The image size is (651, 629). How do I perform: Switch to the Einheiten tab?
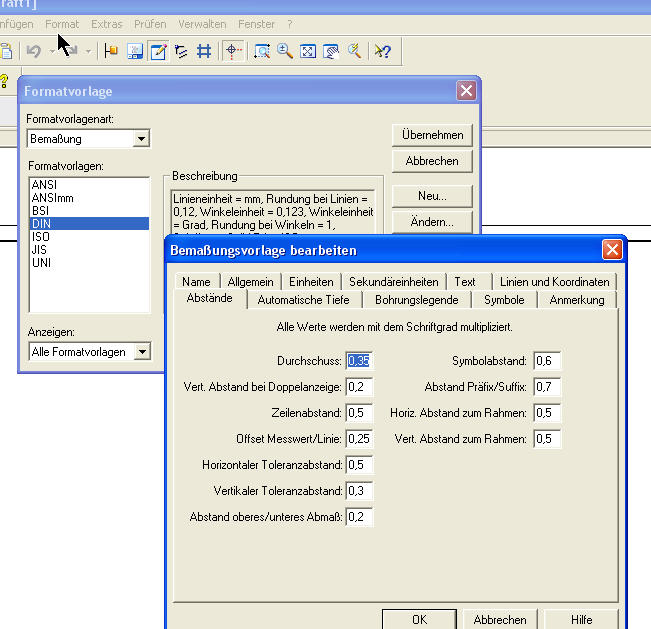point(311,282)
